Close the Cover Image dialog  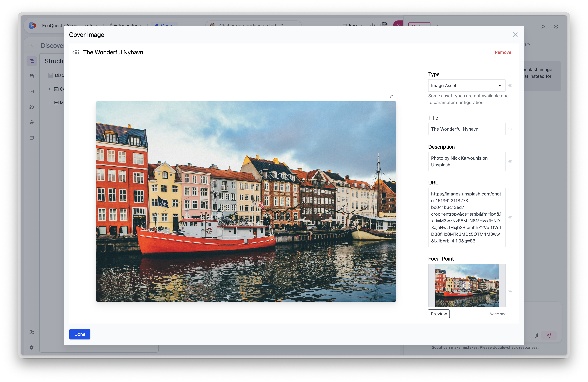515,35
